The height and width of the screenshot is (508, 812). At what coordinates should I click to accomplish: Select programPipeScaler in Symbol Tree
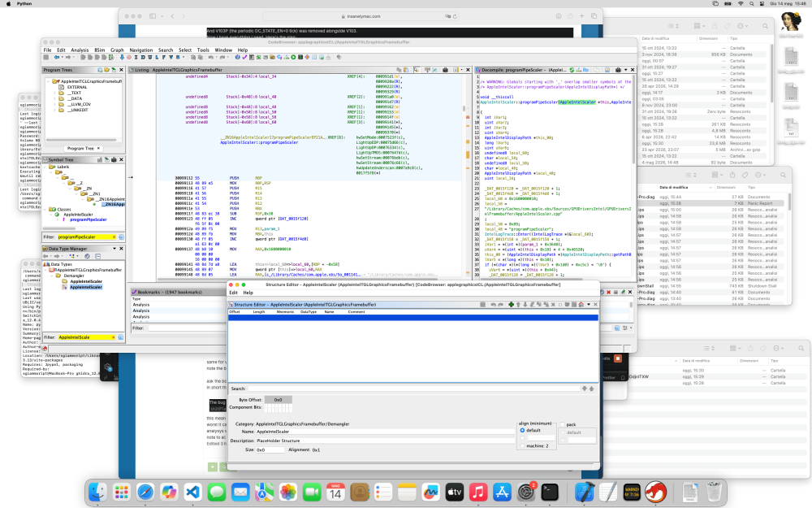88,219
